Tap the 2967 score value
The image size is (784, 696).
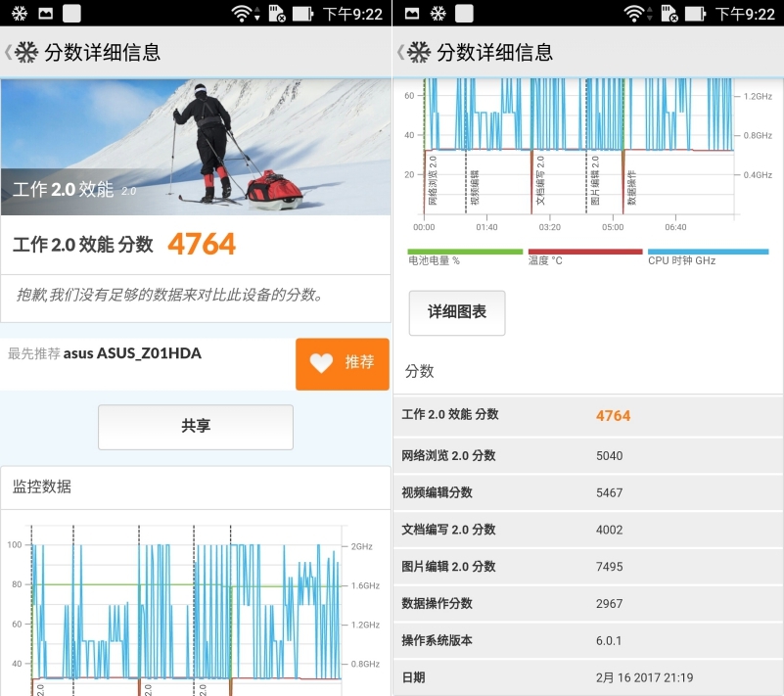[x=609, y=604]
